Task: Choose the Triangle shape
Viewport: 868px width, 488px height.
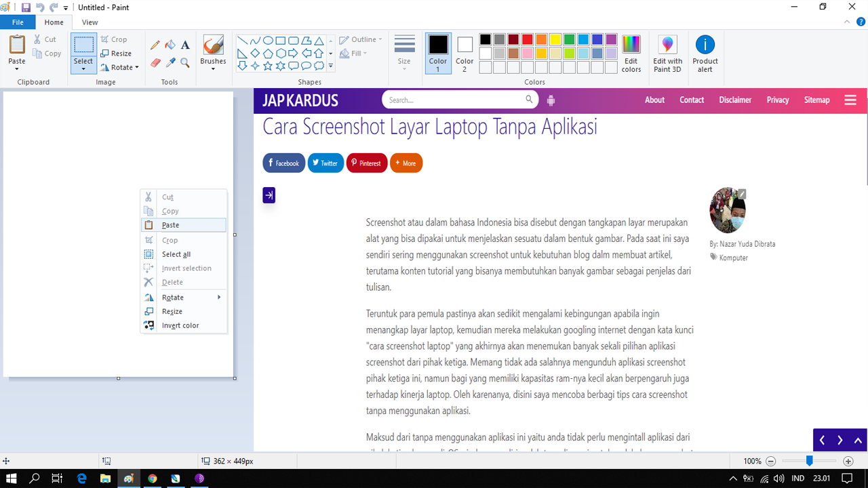Action: click(319, 41)
